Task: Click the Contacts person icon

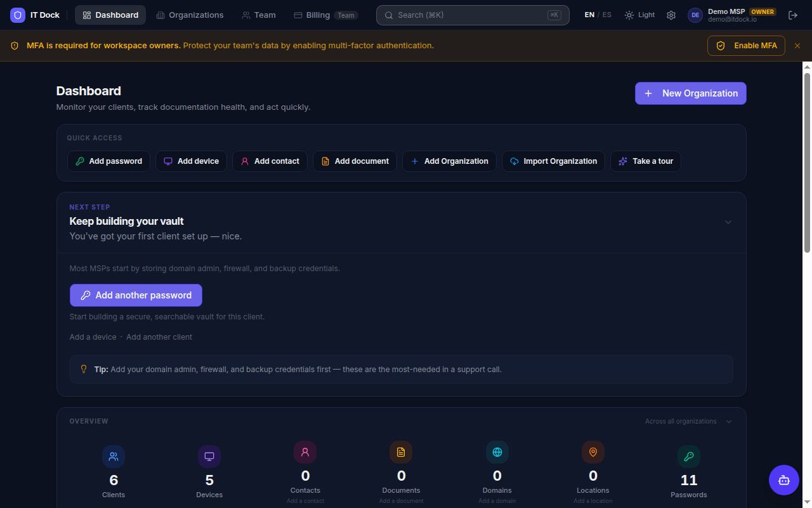Action: (x=305, y=452)
